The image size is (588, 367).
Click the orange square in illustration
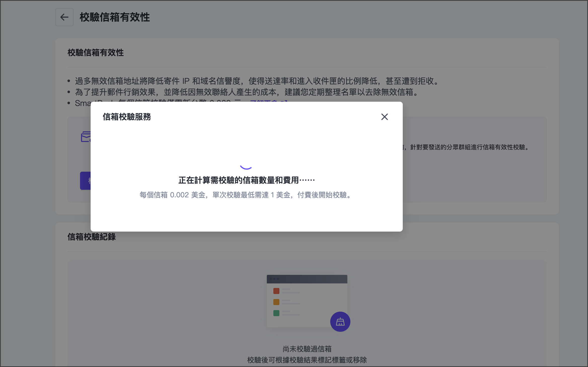(x=276, y=302)
